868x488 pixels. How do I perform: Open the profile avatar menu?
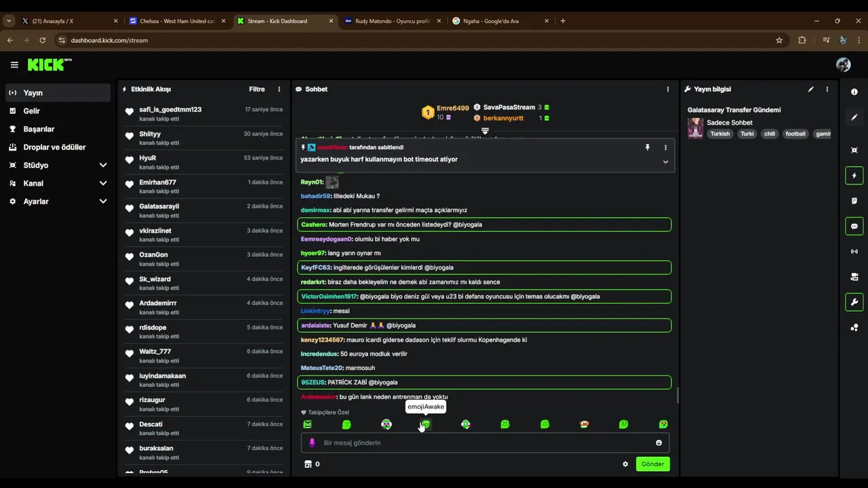click(x=844, y=64)
